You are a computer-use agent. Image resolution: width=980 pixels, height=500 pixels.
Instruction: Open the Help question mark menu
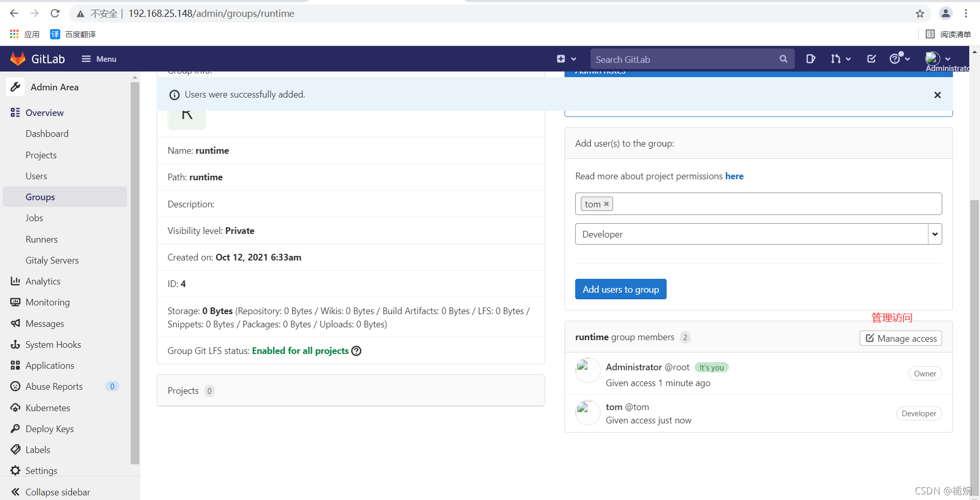pos(900,58)
